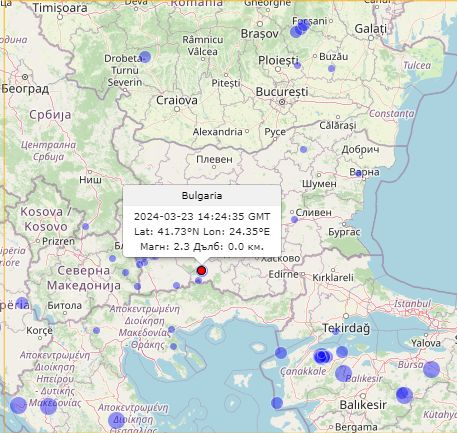457x433 pixels.
Task: Select the blue marker under Ploiești
Action: [x=297, y=65]
